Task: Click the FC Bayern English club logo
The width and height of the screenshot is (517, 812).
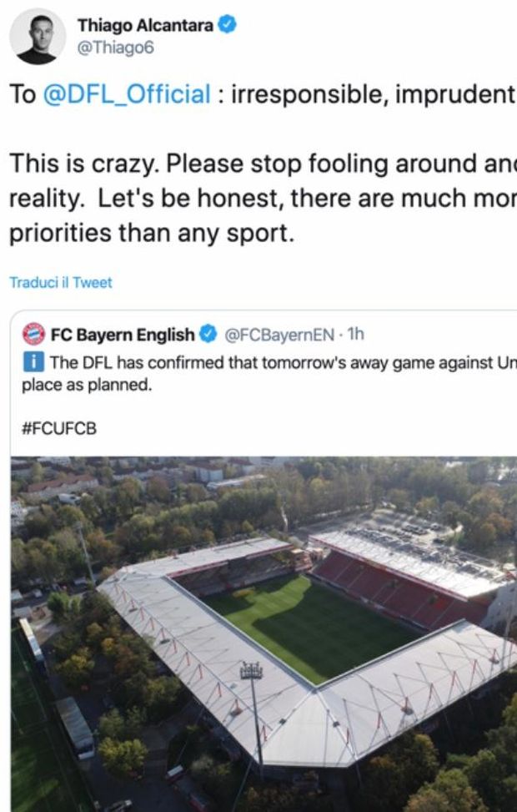Action: tap(34, 335)
